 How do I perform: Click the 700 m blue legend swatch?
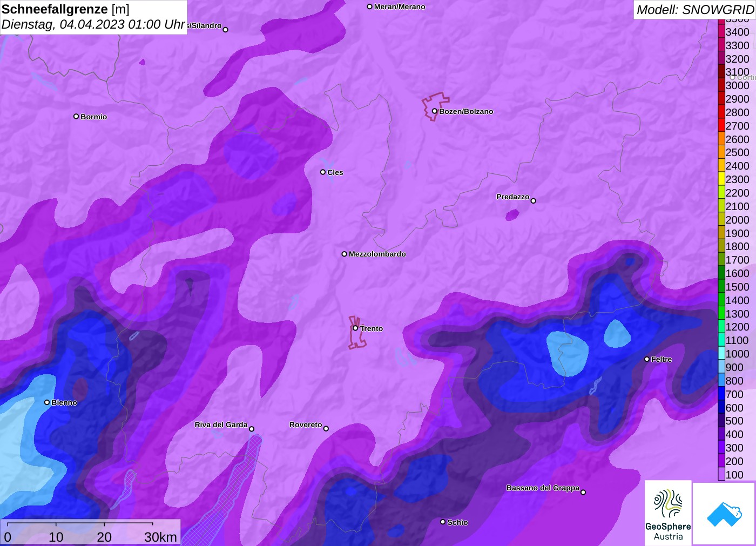click(721, 394)
